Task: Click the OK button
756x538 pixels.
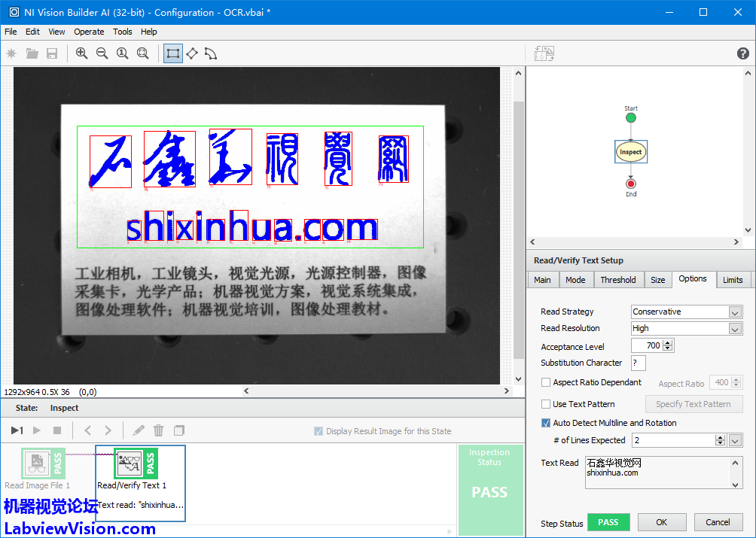Action: coord(661,522)
